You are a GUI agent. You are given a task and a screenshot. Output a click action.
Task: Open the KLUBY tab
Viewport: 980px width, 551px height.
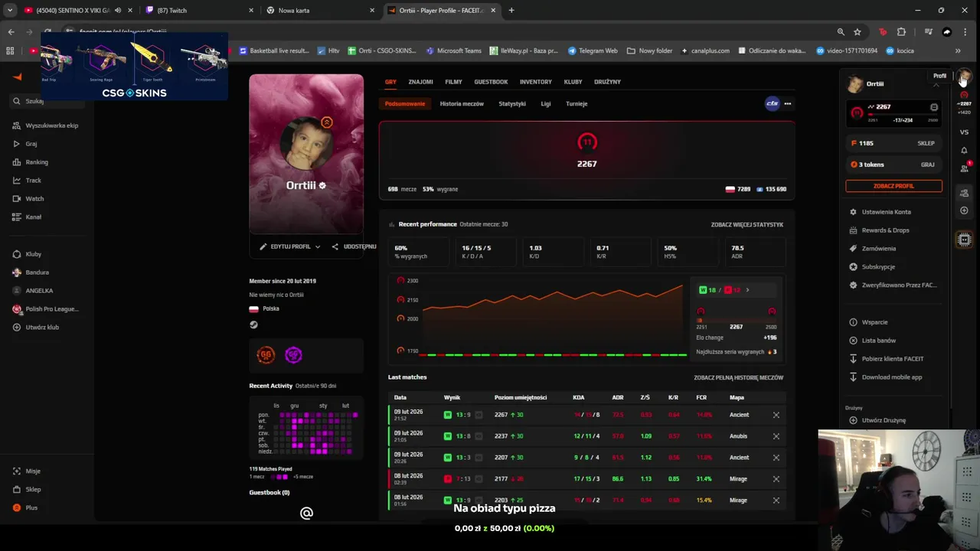point(573,82)
